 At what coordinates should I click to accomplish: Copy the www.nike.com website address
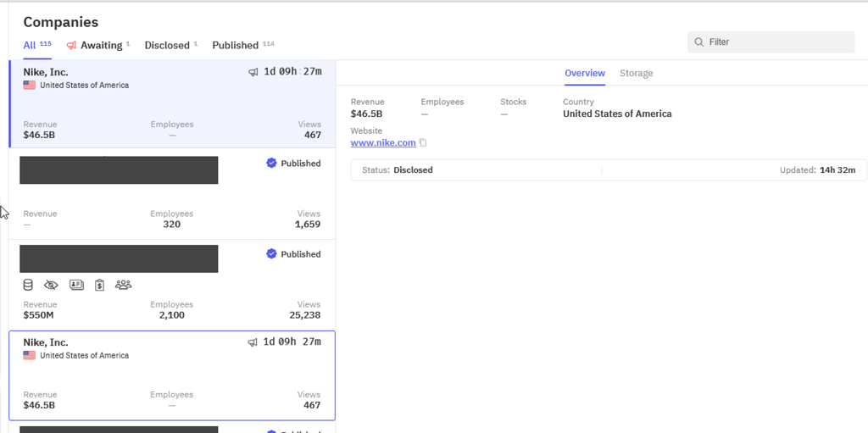(423, 143)
